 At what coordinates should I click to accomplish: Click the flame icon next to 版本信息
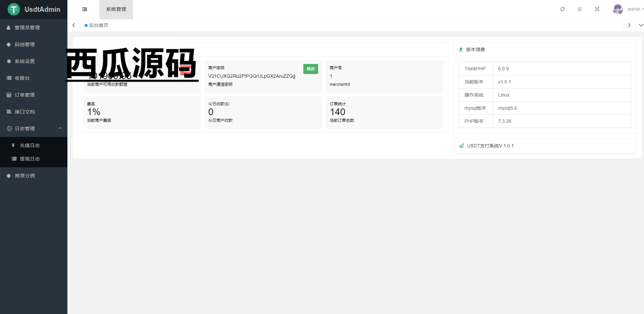[x=461, y=49]
